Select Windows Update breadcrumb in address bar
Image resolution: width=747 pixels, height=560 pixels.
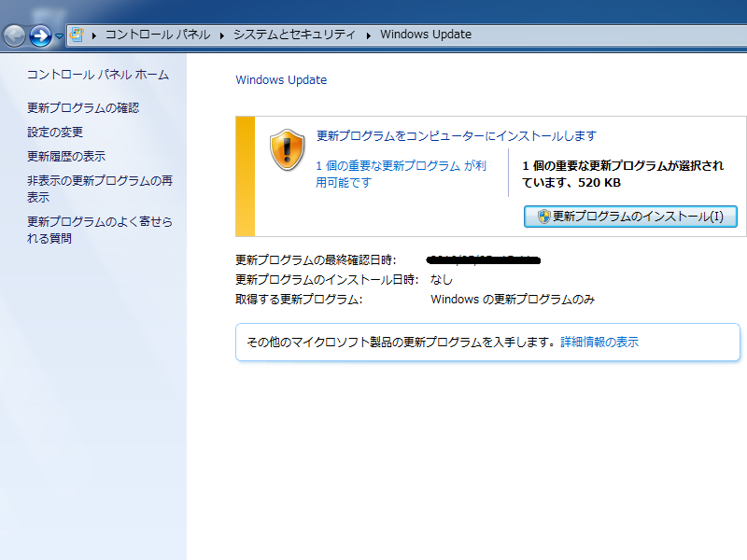click(x=426, y=35)
